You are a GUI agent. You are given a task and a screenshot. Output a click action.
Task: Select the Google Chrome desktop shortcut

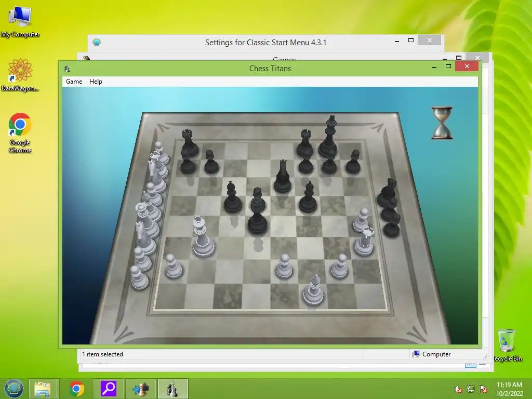pyautogui.click(x=20, y=133)
